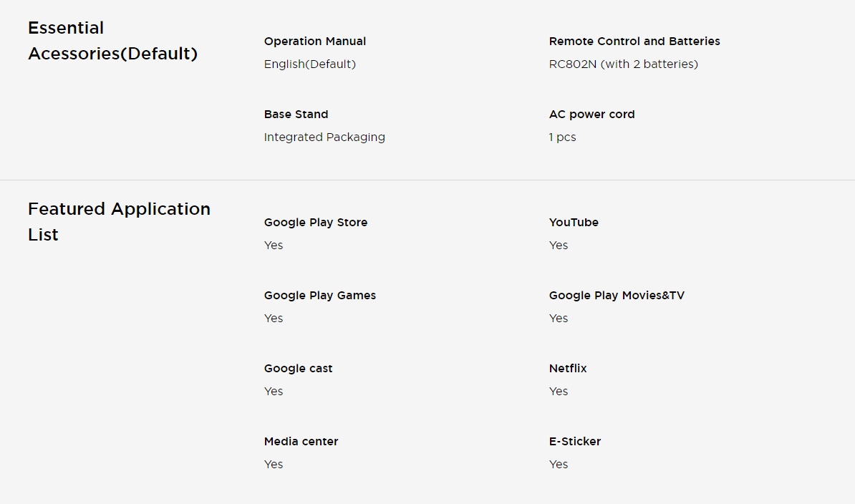The height and width of the screenshot is (504, 855).
Task: Click the Google Play Store label
Action: pos(315,223)
